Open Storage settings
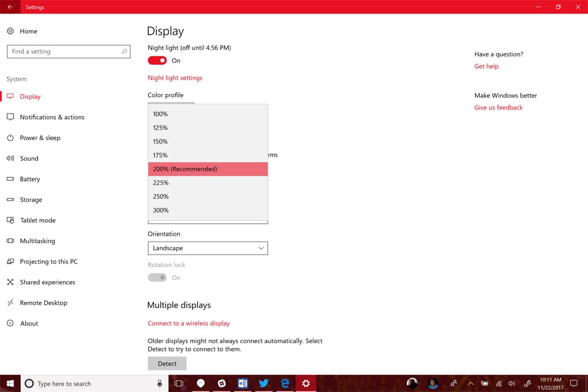Image resolution: width=588 pixels, height=392 pixels. coord(33,199)
